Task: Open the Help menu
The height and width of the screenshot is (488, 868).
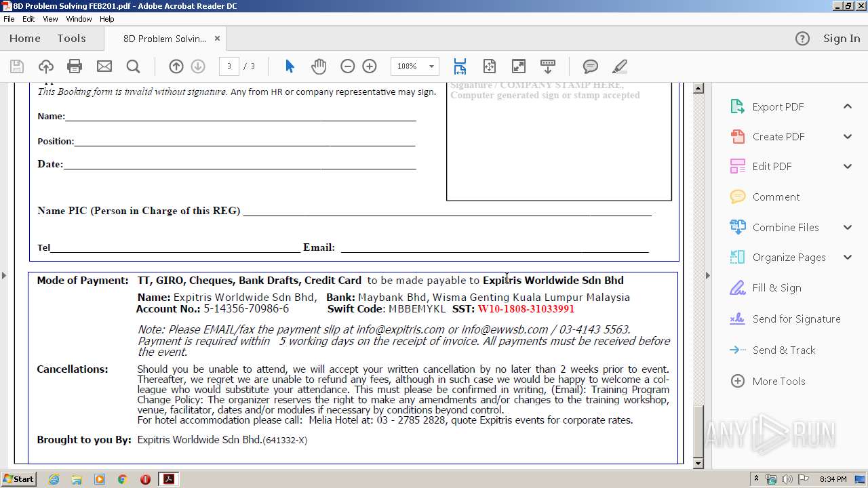Action: [107, 19]
